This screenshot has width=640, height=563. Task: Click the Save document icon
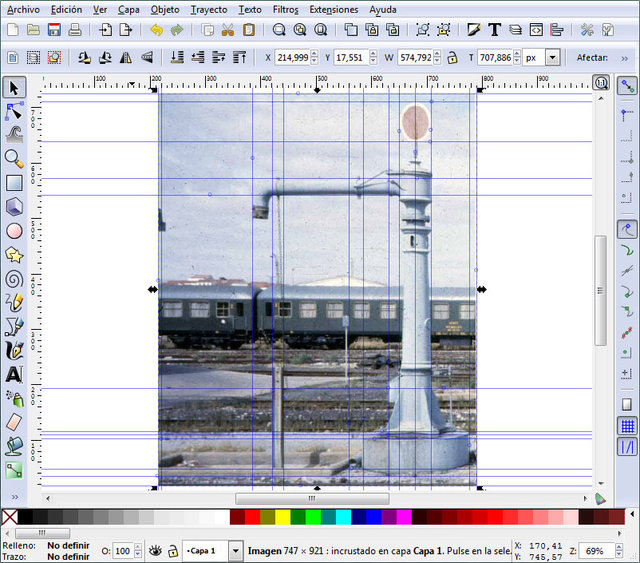click(x=53, y=30)
